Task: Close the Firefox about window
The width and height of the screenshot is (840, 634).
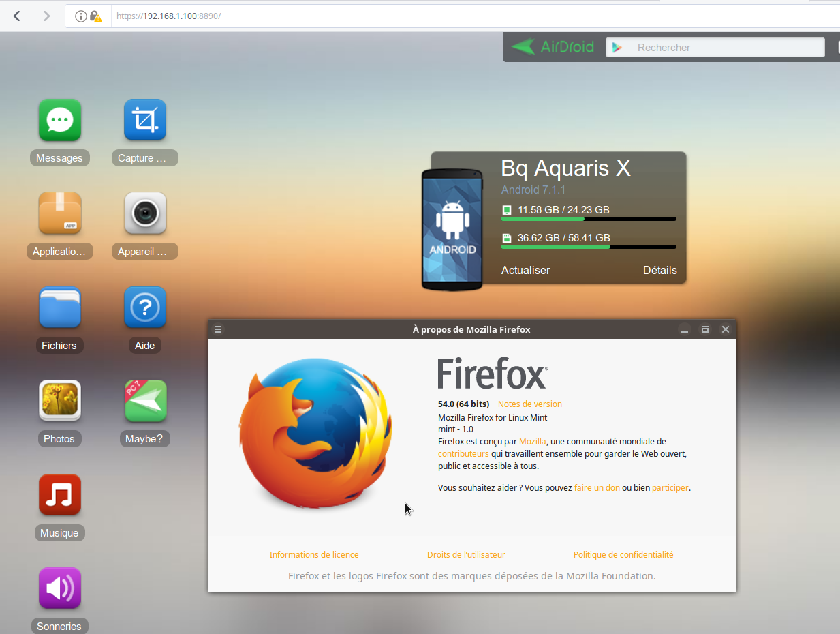Action: pos(726,329)
